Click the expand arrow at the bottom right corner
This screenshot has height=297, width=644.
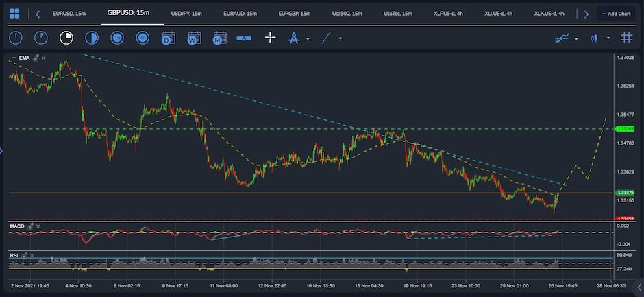tap(639, 286)
